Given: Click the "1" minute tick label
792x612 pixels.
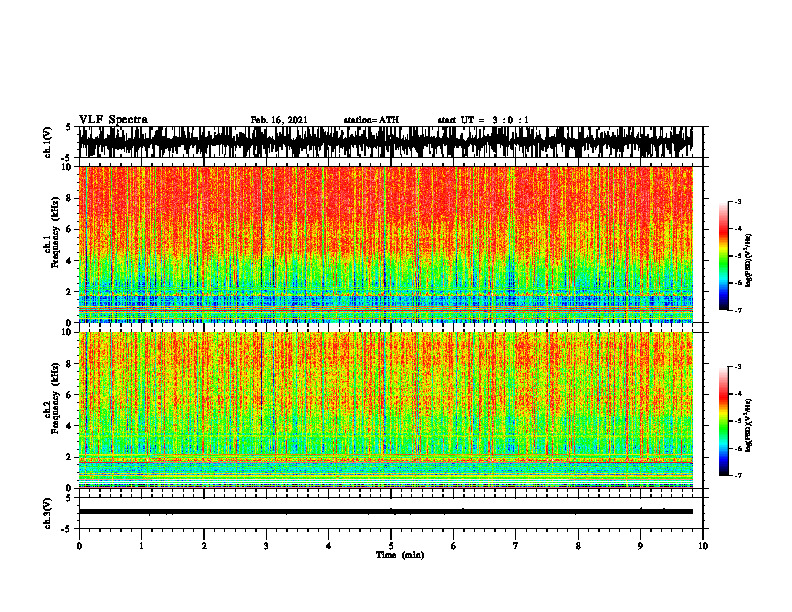Looking at the screenshot, I should (x=141, y=546).
